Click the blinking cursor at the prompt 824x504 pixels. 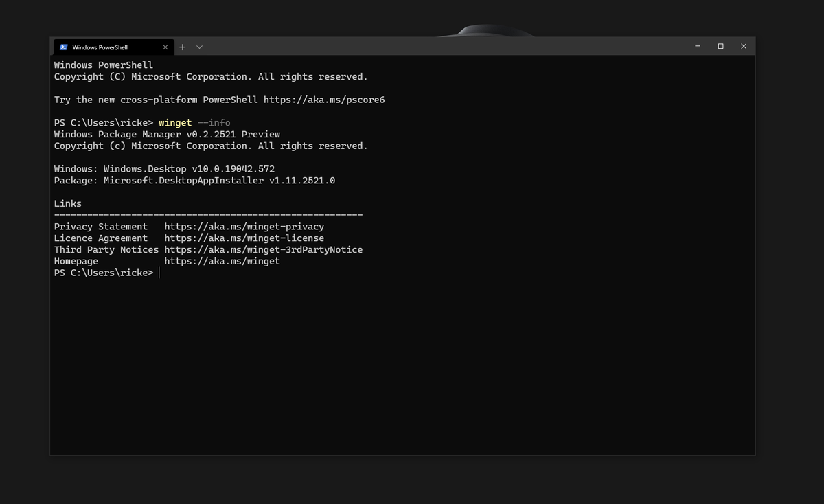(x=159, y=273)
